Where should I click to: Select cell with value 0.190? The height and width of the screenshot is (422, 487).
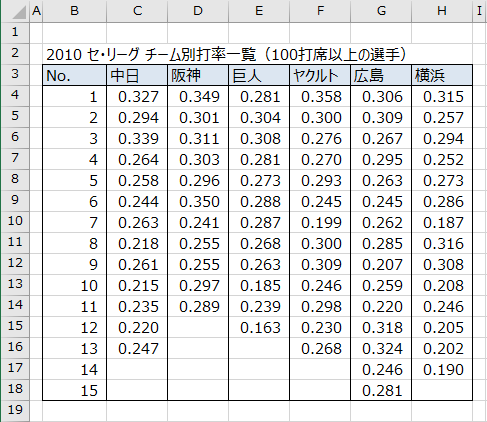[442, 369]
